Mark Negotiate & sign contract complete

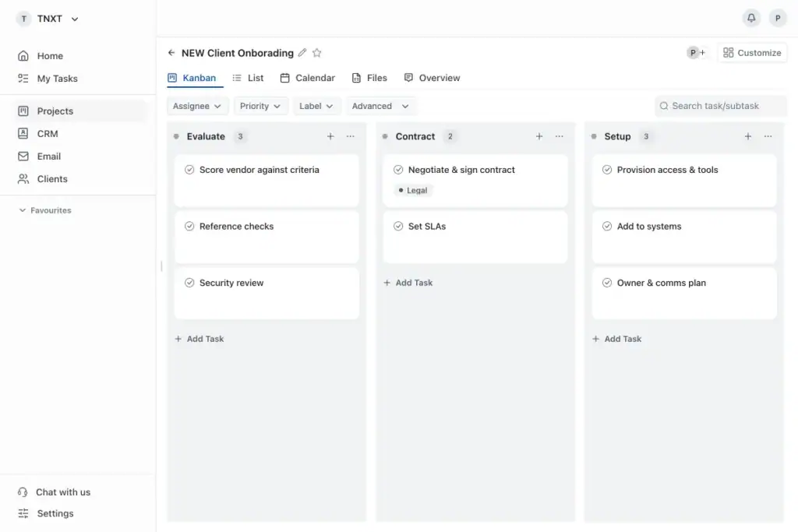[398, 170]
